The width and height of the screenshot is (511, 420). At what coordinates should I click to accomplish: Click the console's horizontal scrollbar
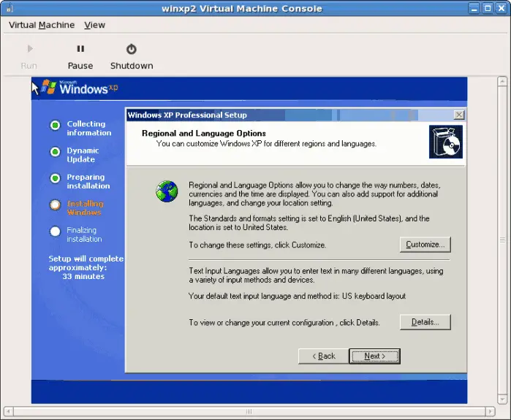[x=249, y=412]
